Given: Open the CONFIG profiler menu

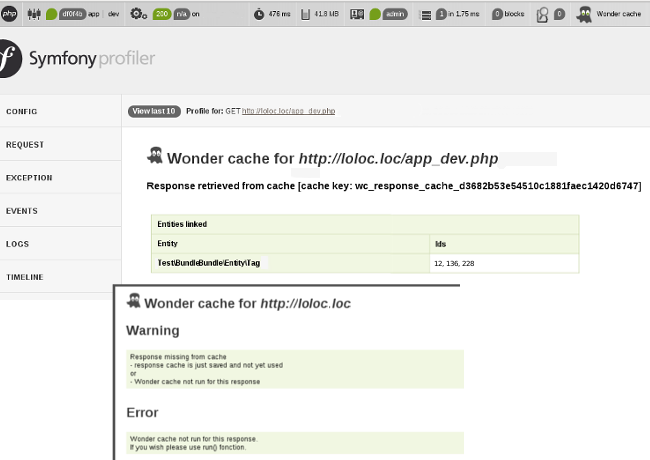Looking at the screenshot, I should [61, 111].
